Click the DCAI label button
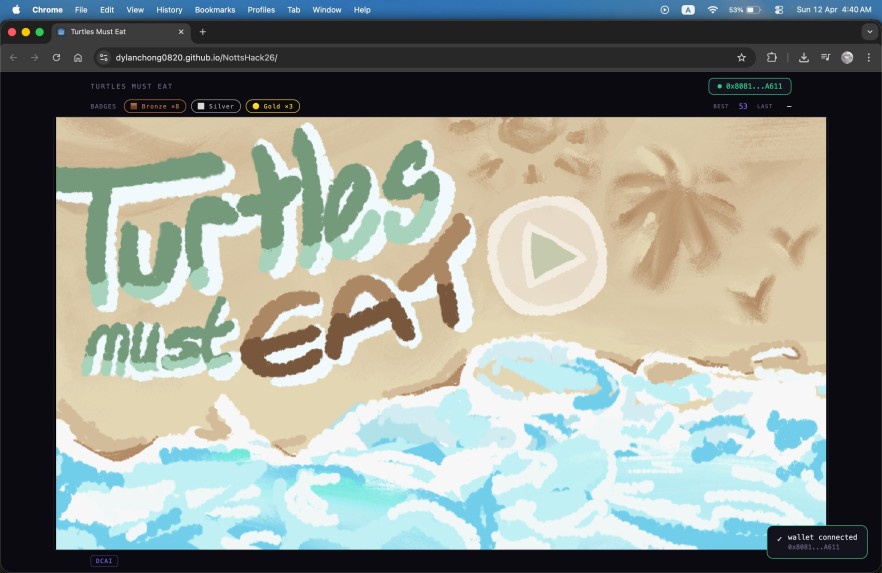This screenshot has width=882, height=573. pyautogui.click(x=104, y=561)
